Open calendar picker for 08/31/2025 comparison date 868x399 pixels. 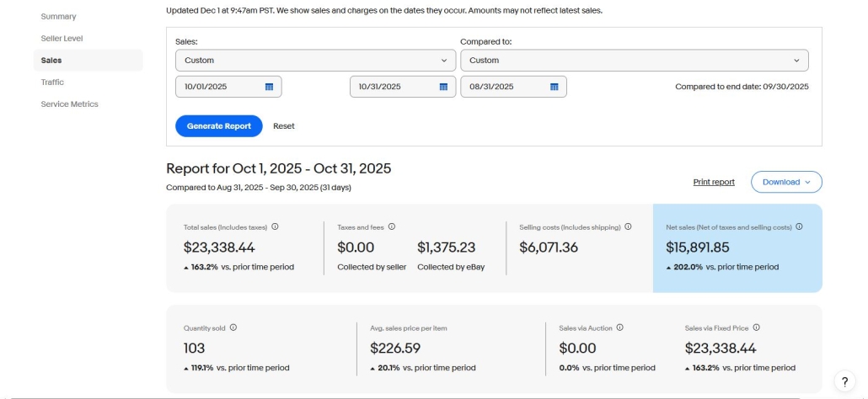point(555,87)
